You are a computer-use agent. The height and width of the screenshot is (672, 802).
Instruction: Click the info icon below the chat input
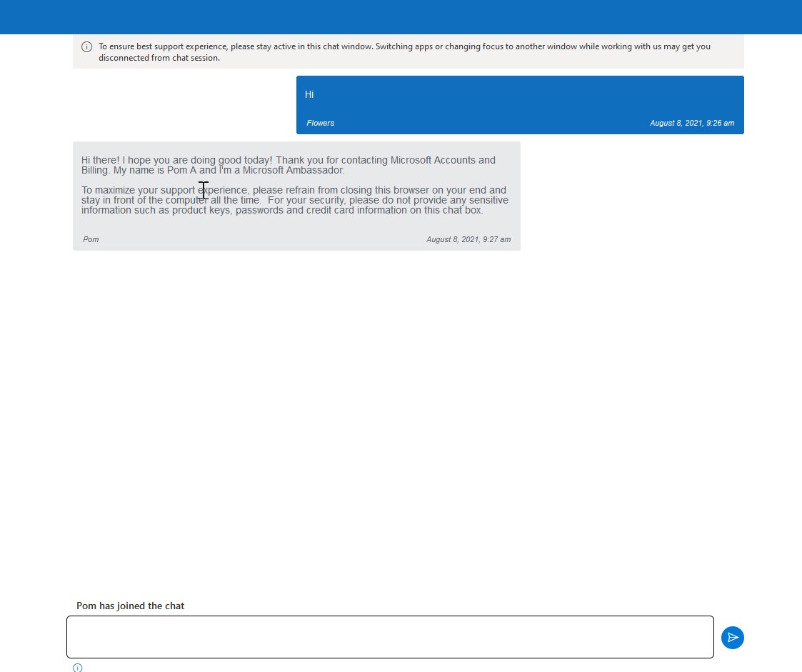coord(77,667)
